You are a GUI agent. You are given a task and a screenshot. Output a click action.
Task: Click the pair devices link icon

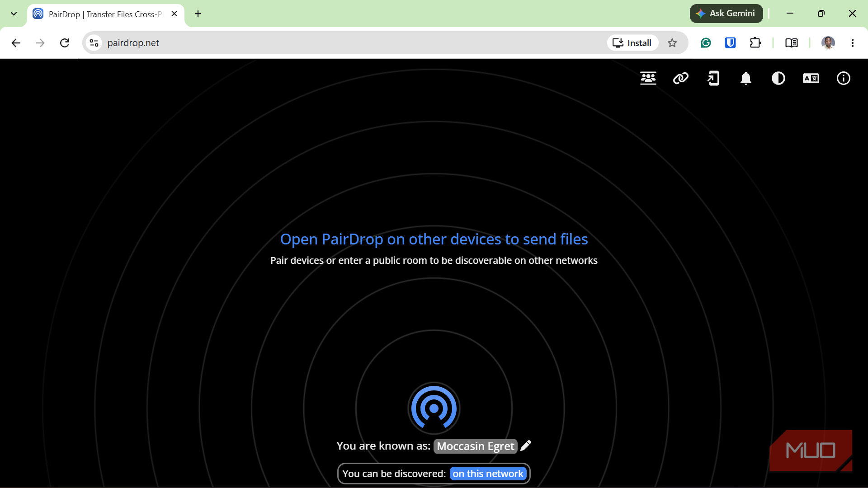[681, 79]
